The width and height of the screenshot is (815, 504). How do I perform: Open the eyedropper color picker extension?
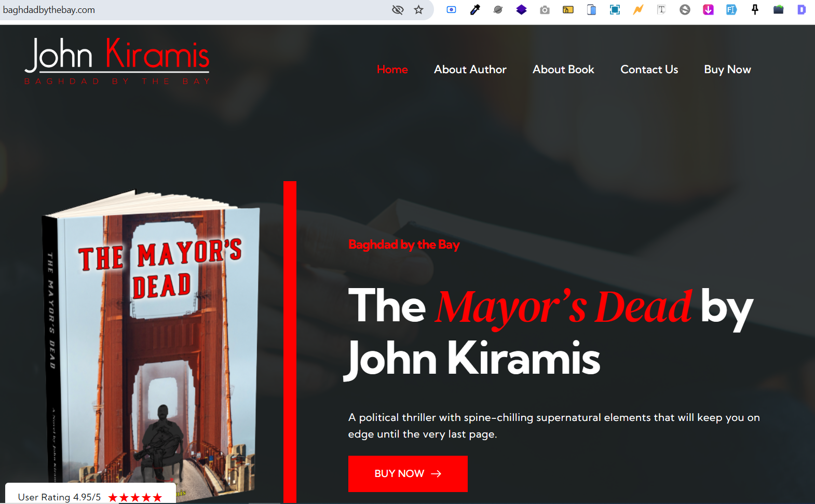click(x=475, y=10)
